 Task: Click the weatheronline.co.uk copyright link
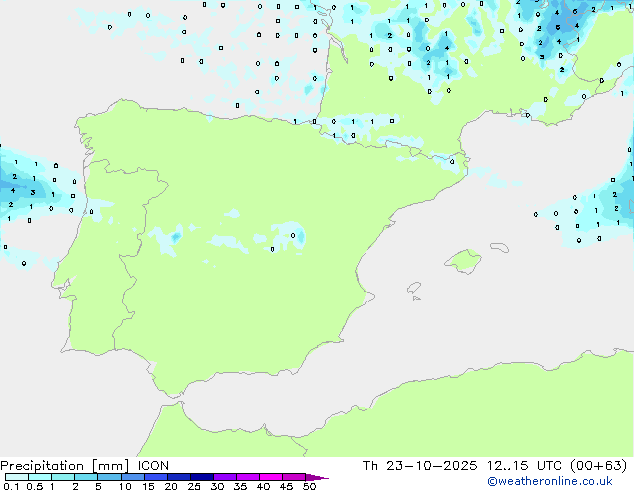[x=550, y=481]
